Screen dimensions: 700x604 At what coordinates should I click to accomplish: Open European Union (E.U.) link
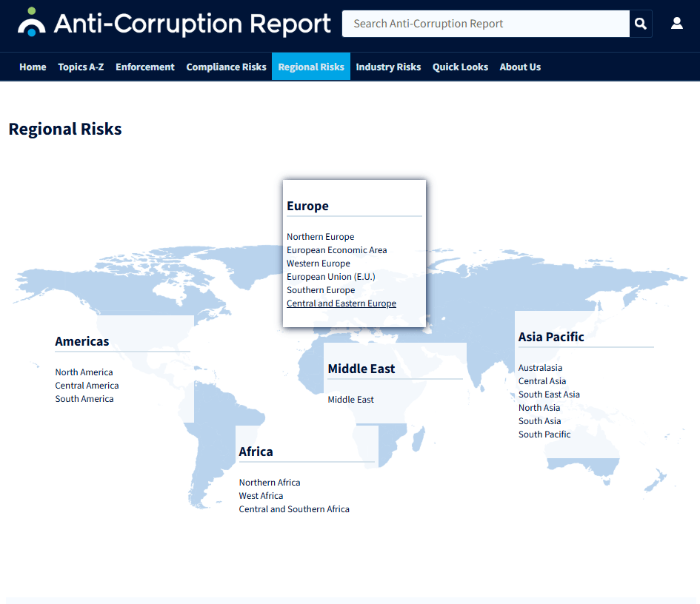click(331, 277)
